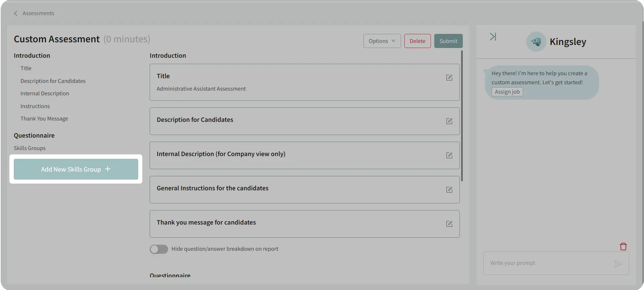Clear chat using red trash icon
The width and height of the screenshot is (644, 290).
tap(623, 247)
